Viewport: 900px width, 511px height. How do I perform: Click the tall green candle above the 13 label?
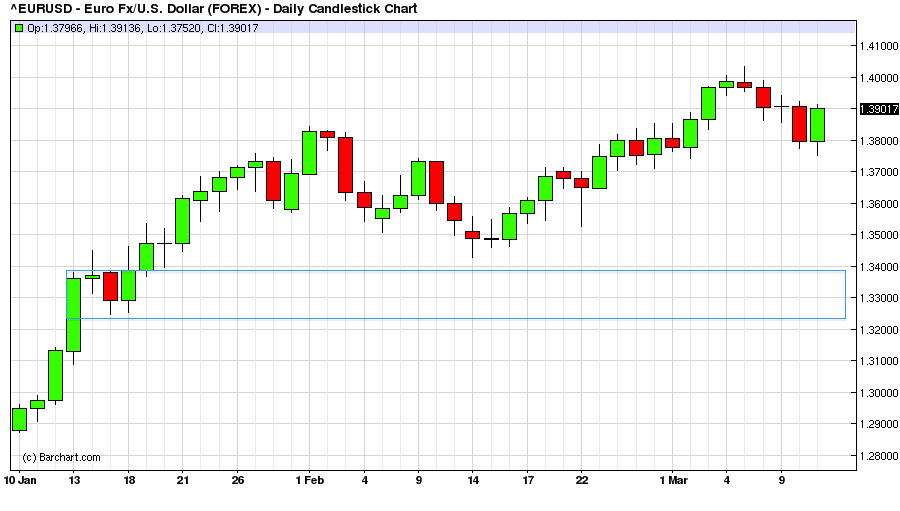(x=73, y=315)
